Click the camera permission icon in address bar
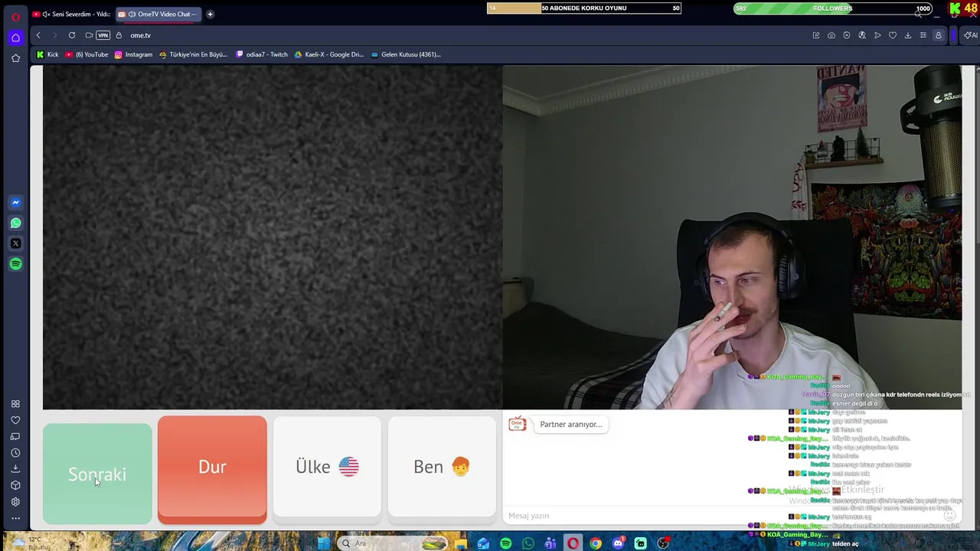 (x=90, y=35)
